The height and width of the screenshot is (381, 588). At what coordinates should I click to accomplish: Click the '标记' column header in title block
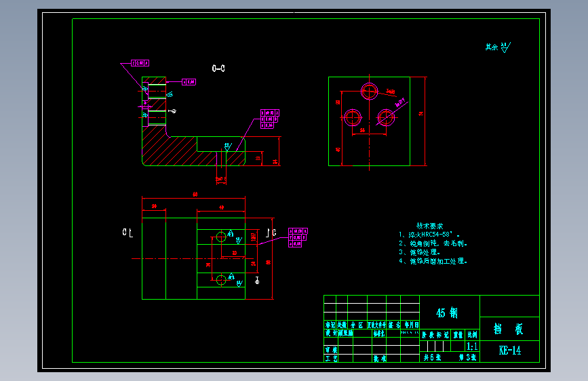(330, 325)
